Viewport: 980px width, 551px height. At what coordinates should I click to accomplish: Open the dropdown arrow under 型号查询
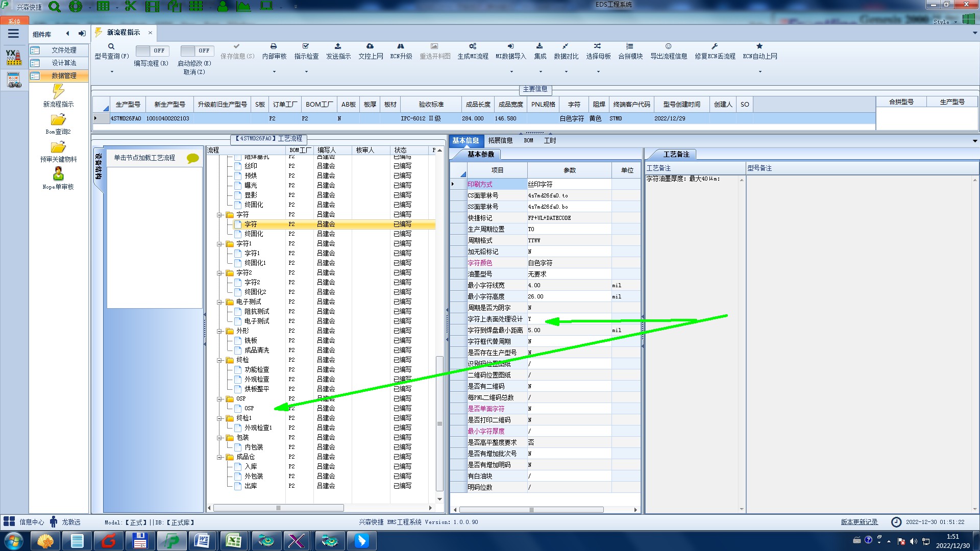112,72
